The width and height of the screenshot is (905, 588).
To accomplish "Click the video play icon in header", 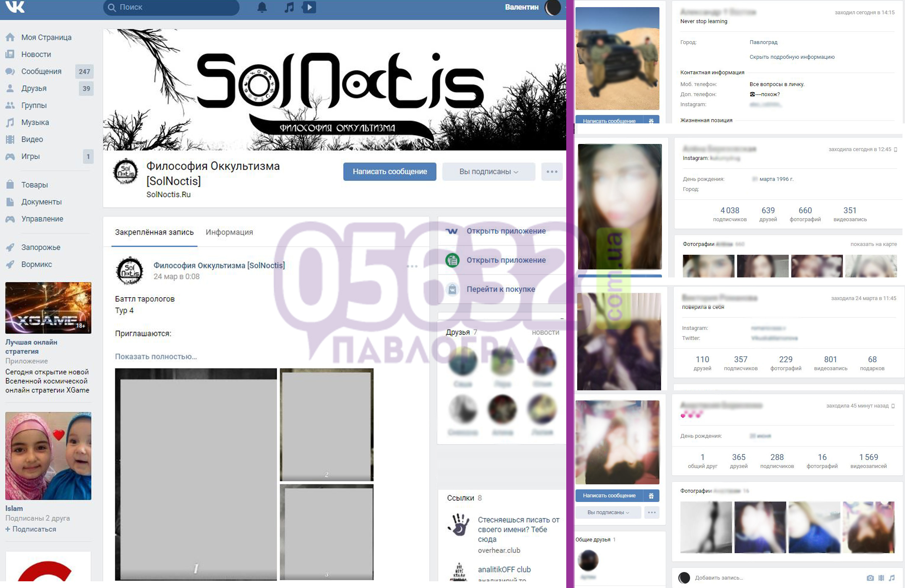I will (309, 7).
